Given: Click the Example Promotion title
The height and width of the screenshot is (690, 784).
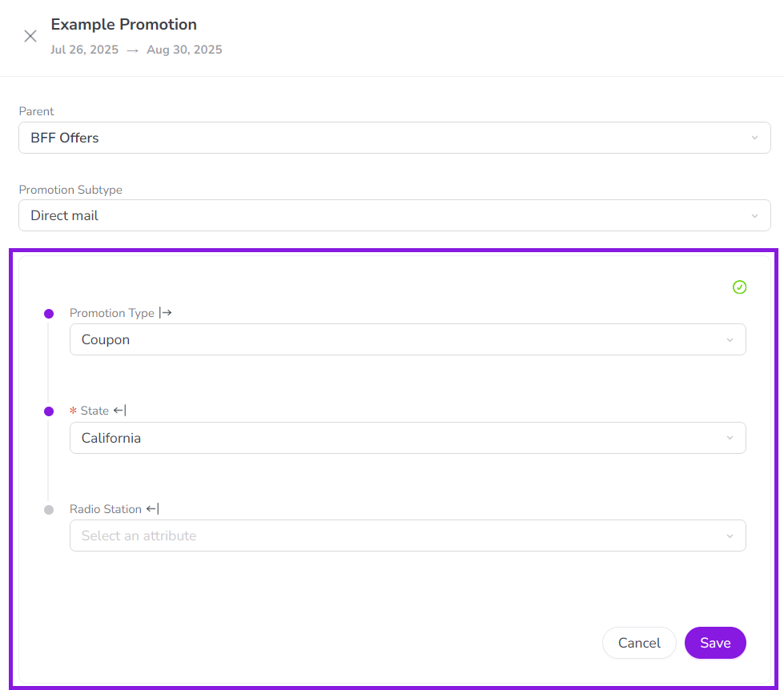Looking at the screenshot, I should [x=123, y=25].
